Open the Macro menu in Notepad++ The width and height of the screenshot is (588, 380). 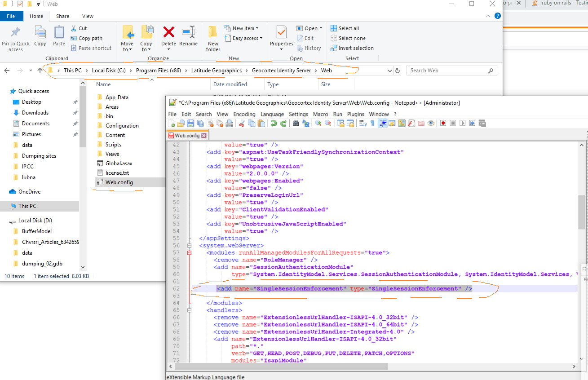pyautogui.click(x=320, y=114)
